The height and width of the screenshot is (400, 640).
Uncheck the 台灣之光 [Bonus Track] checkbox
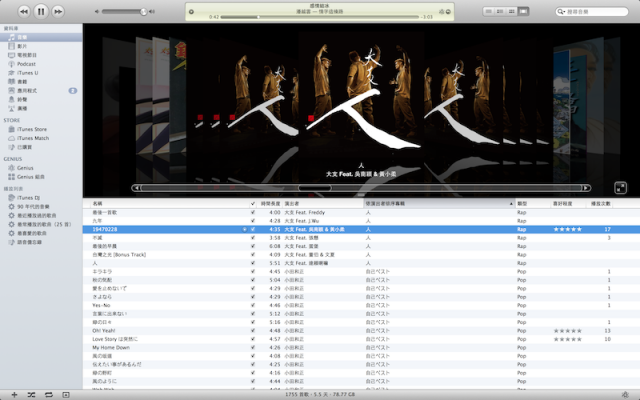tap(253, 255)
